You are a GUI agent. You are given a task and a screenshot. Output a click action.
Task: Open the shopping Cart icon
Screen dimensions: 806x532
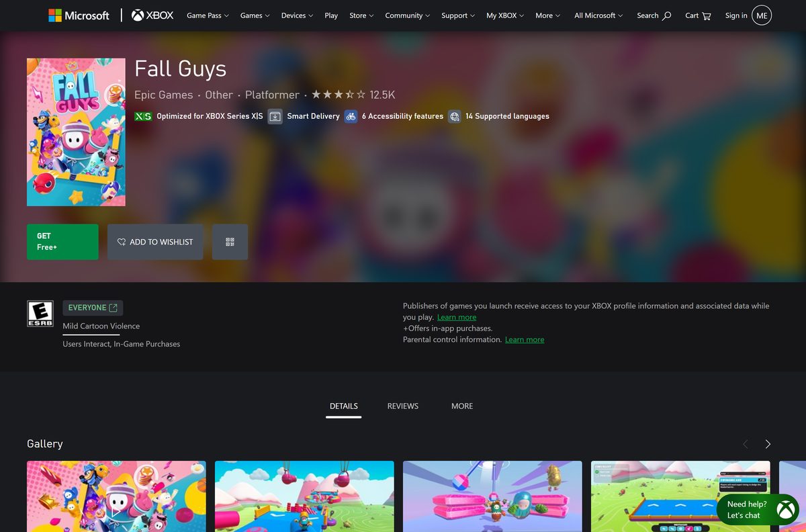(706, 15)
